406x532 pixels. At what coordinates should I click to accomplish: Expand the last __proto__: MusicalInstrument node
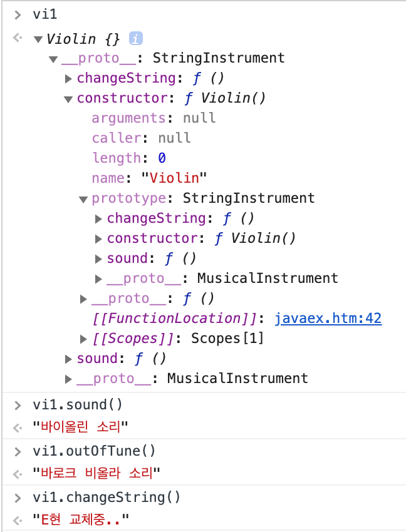pos(68,379)
